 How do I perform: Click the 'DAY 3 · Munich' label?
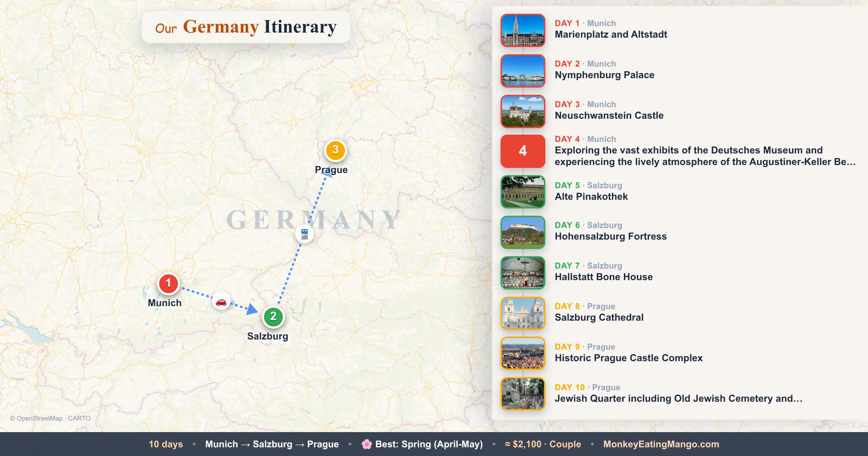[x=585, y=104]
